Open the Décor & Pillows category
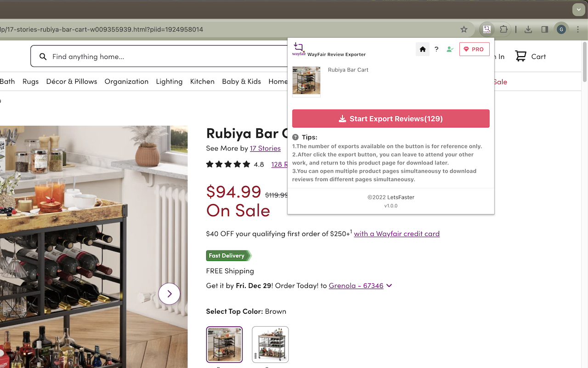This screenshot has width=588, height=368. pyautogui.click(x=72, y=81)
